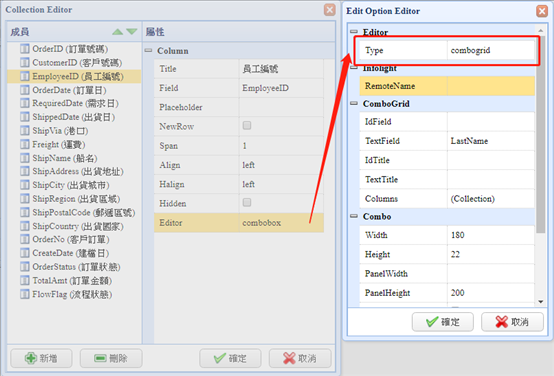Click the Span value 1
The image size is (554, 376).
pyautogui.click(x=281, y=146)
